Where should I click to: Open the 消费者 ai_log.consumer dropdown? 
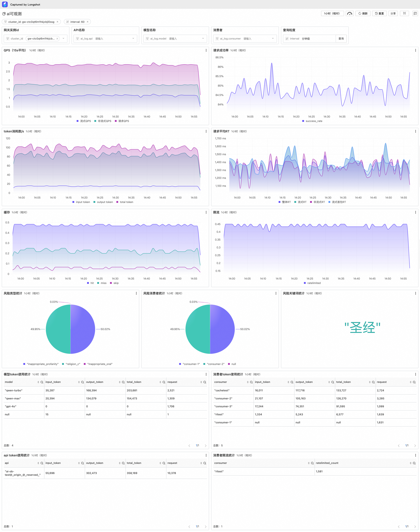273,39
